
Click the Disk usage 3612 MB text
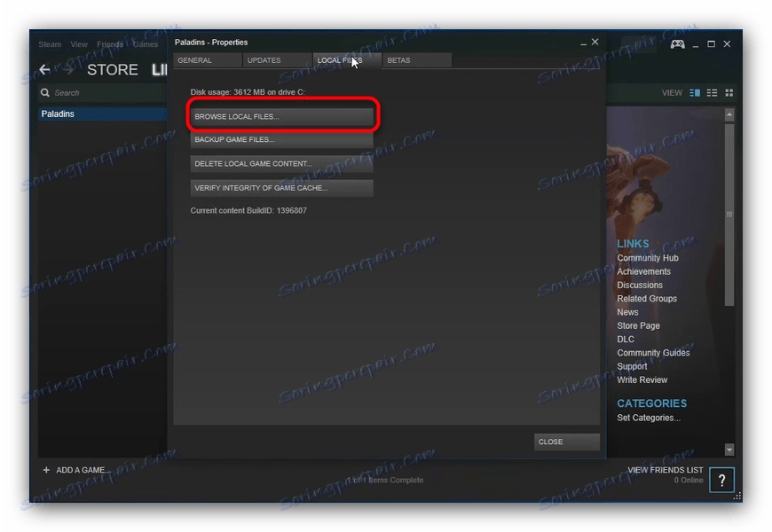[x=248, y=92]
